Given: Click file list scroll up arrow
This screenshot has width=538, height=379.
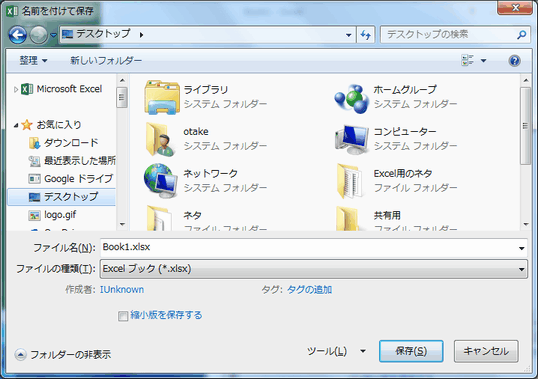Looking at the screenshot, I should click(x=526, y=80).
